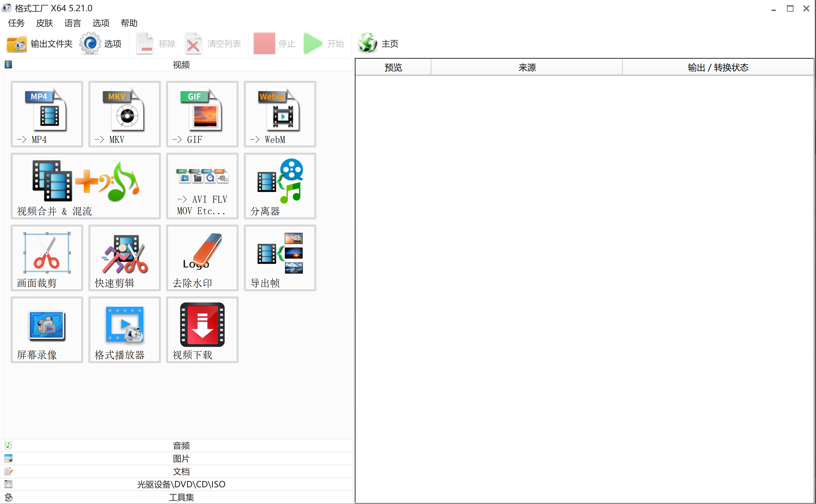Click the MP4 conversion icon

(47, 114)
